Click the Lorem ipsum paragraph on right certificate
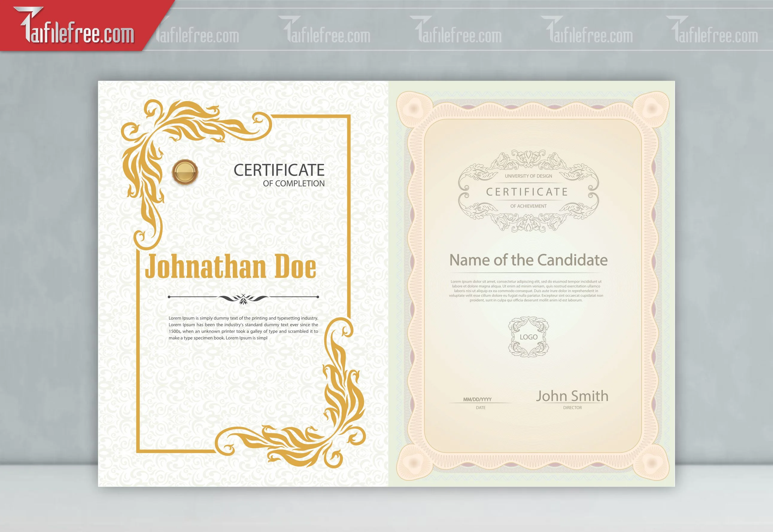773x532 pixels. pyautogui.click(x=526, y=291)
